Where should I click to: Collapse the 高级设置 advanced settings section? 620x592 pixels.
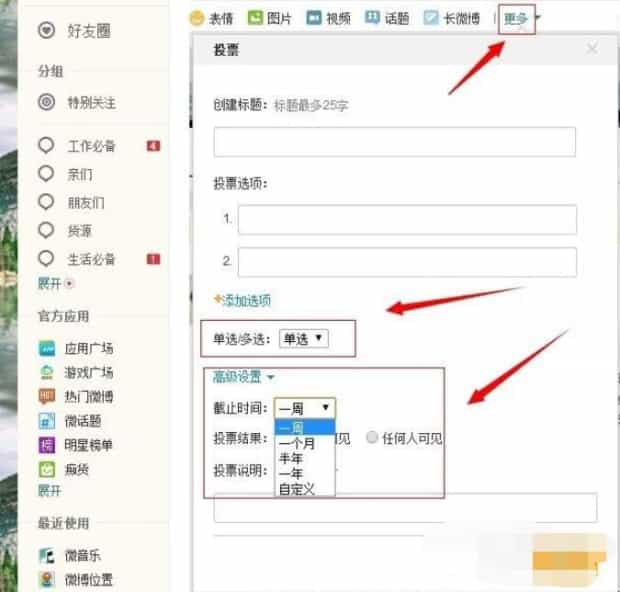pyautogui.click(x=243, y=377)
